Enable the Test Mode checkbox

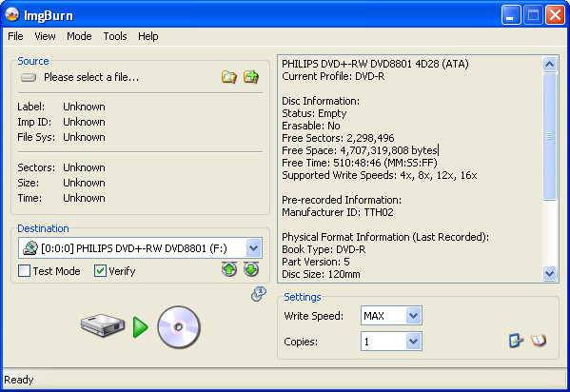click(x=25, y=271)
